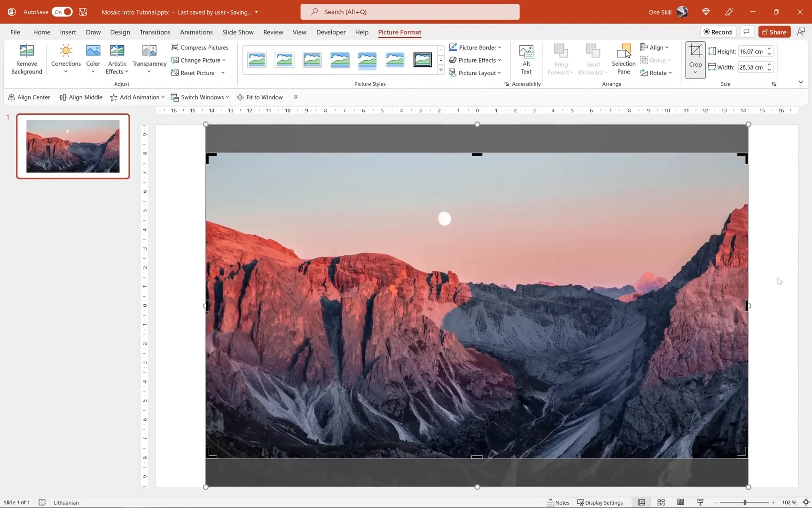812x508 pixels.
Task: Open Artistic Effects gallery
Action: (117, 59)
